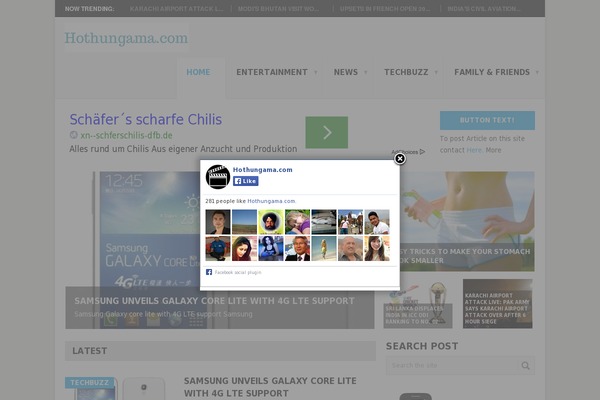
Task: Click the clapperboard page avatar in popup
Action: 218,177
